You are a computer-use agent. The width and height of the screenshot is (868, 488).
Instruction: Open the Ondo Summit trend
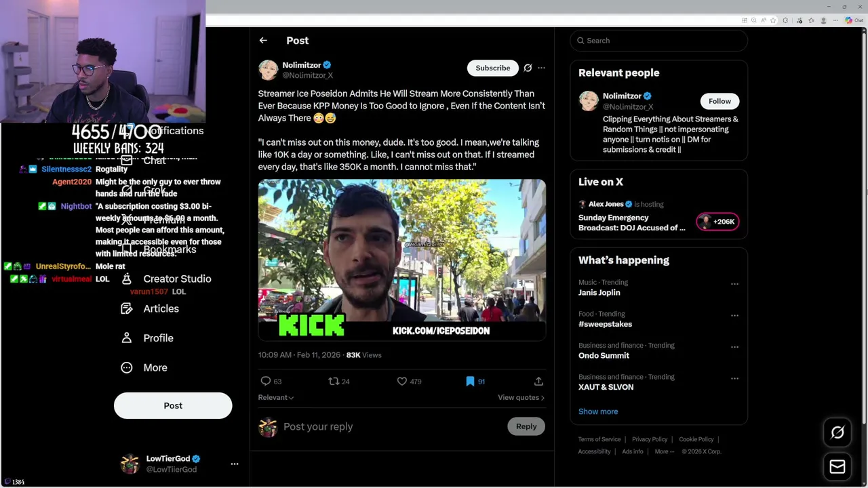604,356
